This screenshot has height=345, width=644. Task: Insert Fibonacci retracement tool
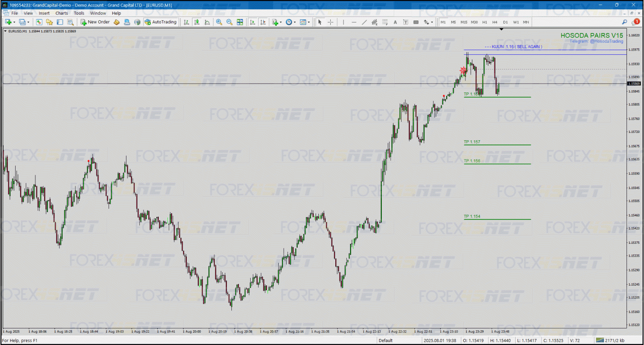[x=385, y=22]
